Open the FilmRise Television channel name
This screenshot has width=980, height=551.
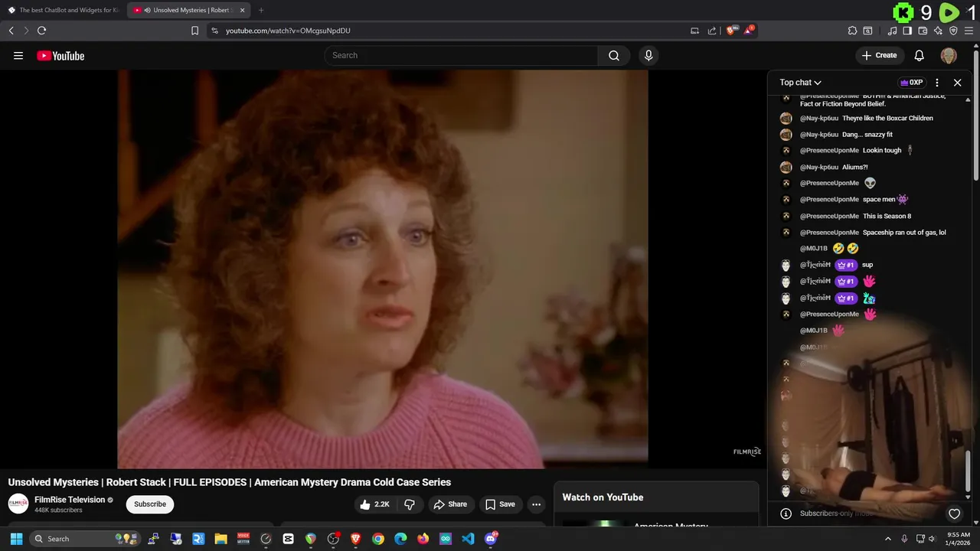[70, 500]
